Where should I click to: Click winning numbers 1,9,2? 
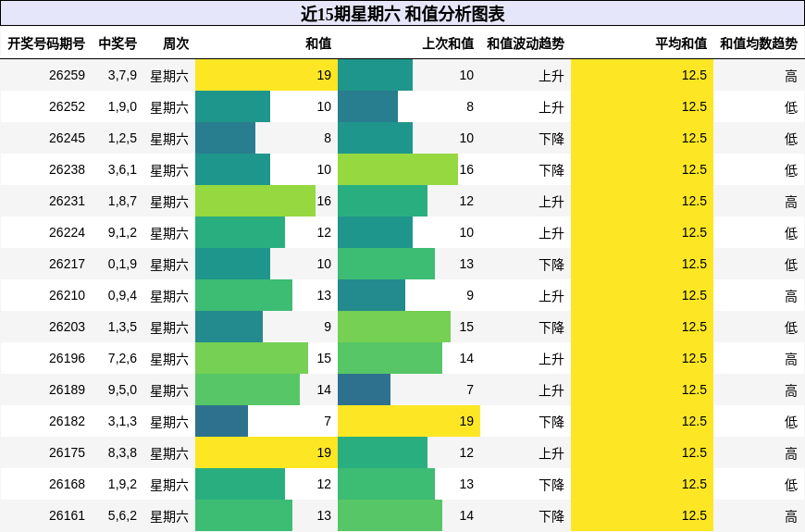(122, 484)
